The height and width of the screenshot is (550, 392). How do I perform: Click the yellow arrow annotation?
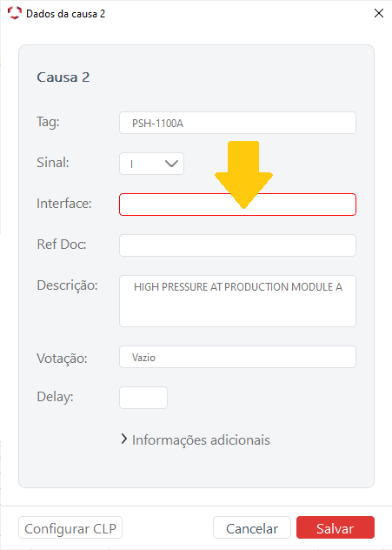[x=243, y=174]
